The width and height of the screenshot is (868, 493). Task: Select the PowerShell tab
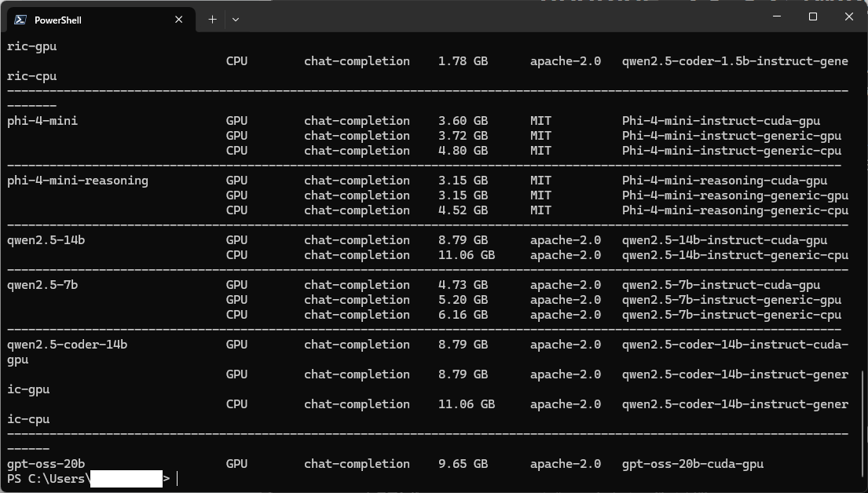pyautogui.click(x=101, y=20)
